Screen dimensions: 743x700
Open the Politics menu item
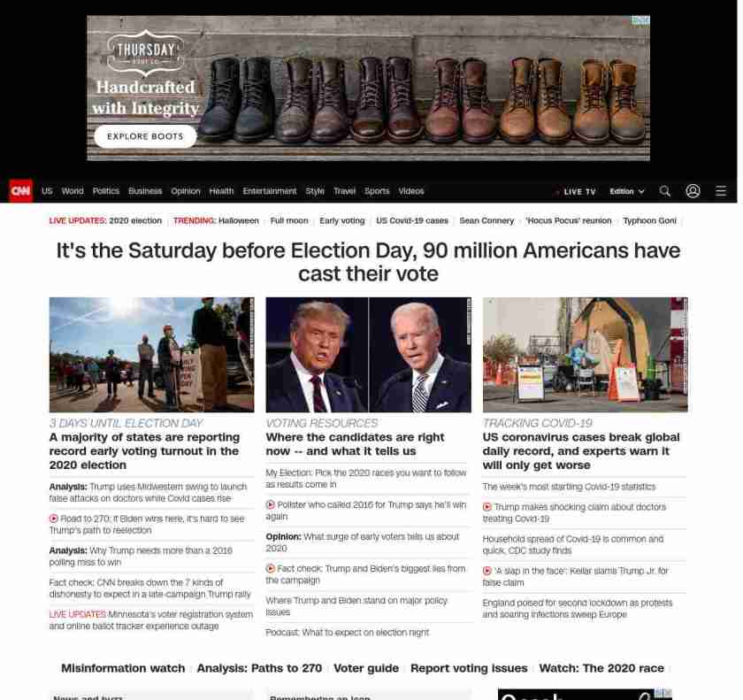pyautogui.click(x=105, y=191)
